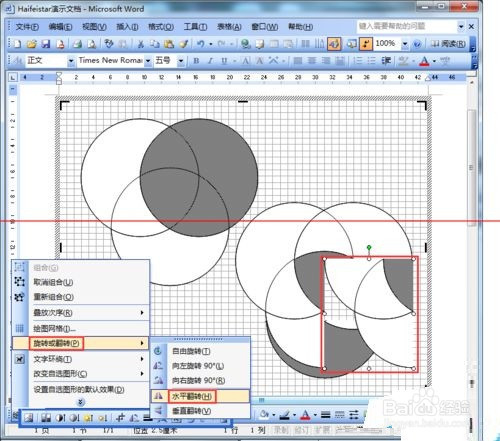Click the Fill Color bucket swatch
Image resolution: width=500 pixels, height=441 pixels.
click(264, 415)
